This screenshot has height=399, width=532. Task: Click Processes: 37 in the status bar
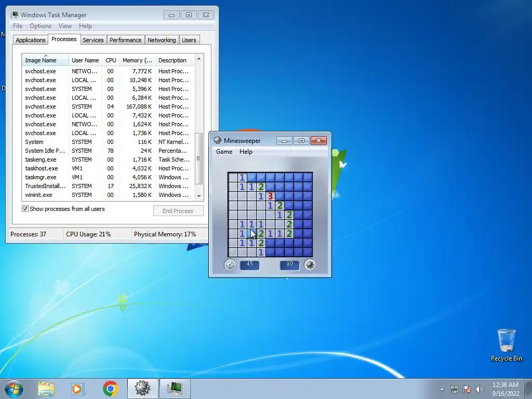pyautogui.click(x=28, y=234)
